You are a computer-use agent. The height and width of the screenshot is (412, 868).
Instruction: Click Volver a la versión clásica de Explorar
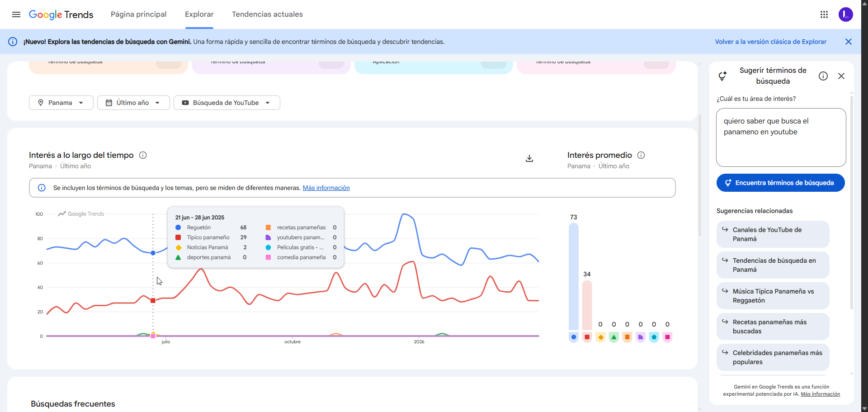pyautogui.click(x=771, y=42)
